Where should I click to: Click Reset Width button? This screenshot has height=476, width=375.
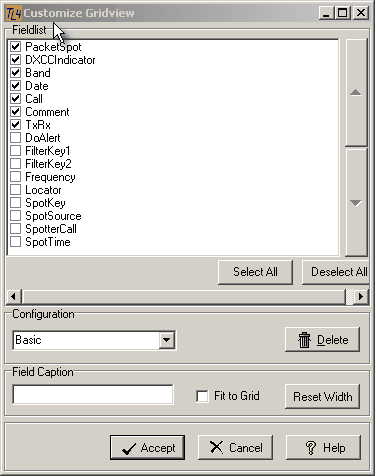point(322,397)
